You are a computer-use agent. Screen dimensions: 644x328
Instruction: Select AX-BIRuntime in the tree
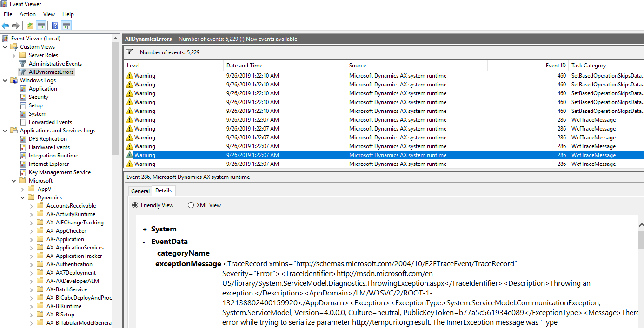click(64, 306)
